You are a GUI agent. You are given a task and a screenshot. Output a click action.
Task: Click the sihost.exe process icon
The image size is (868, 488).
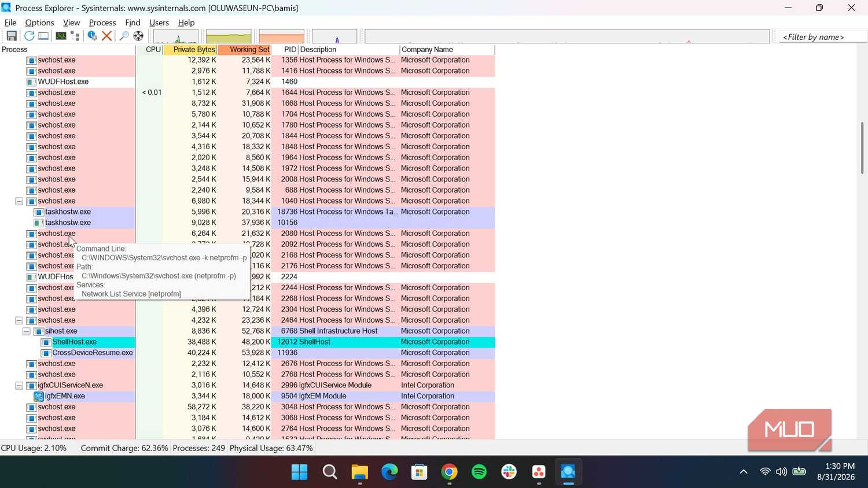point(39,331)
